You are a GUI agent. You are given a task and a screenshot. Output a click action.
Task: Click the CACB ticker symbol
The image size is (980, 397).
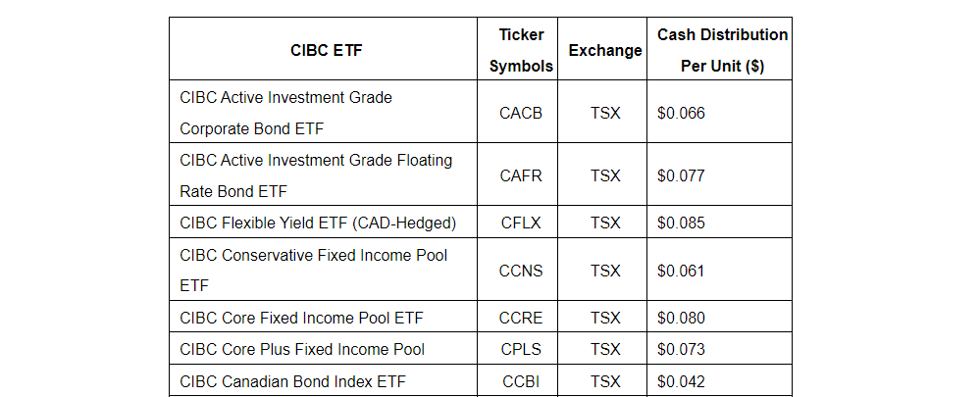521,113
